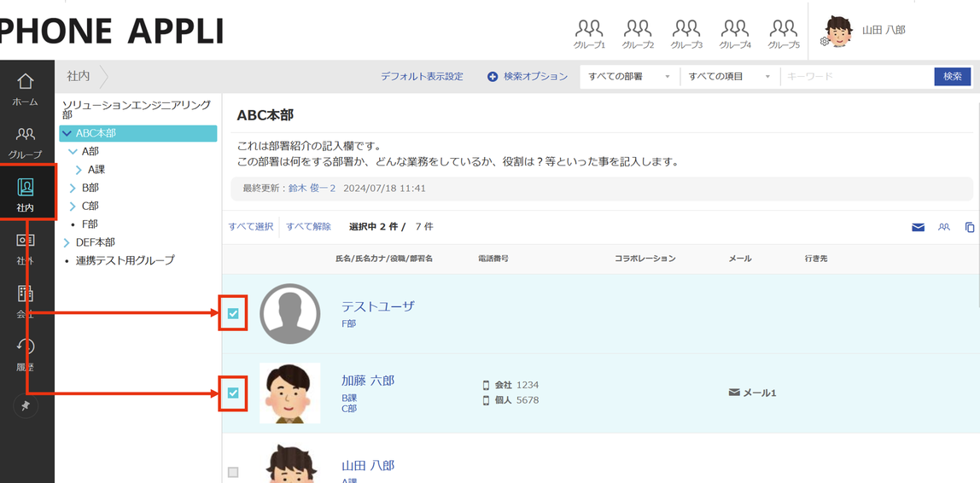Click the 社内 breadcrumb
The width and height of the screenshot is (980, 483).
[x=79, y=76]
